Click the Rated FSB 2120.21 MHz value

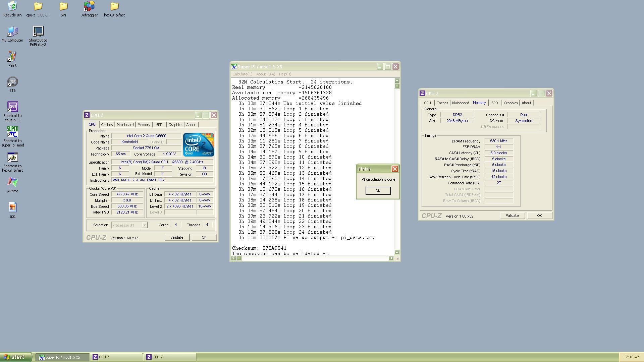127,212
